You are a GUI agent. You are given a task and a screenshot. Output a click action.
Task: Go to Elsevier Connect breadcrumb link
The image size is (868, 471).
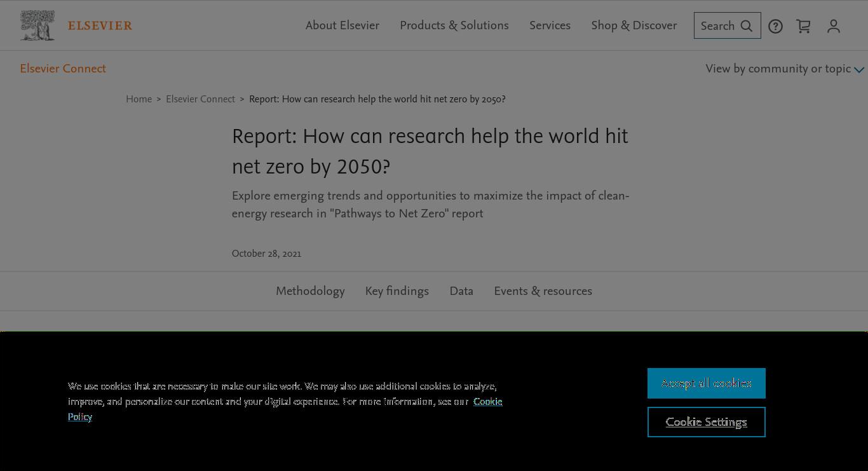[x=200, y=99]
